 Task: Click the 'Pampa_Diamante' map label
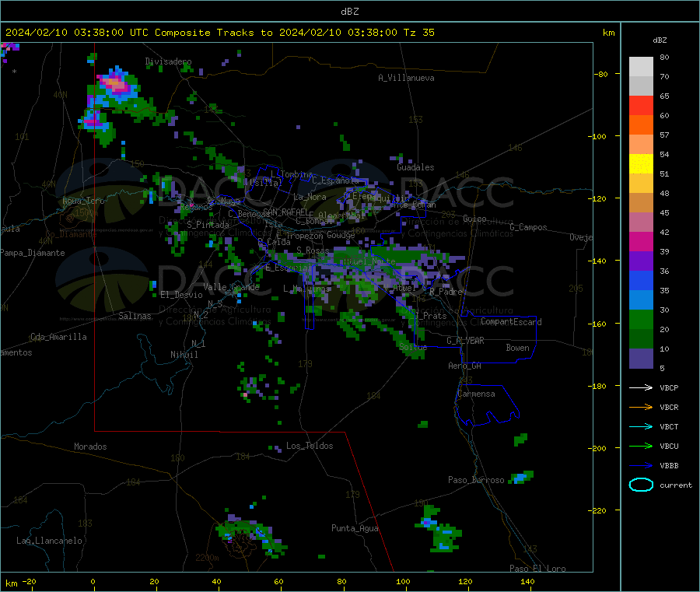coord(33,253)
